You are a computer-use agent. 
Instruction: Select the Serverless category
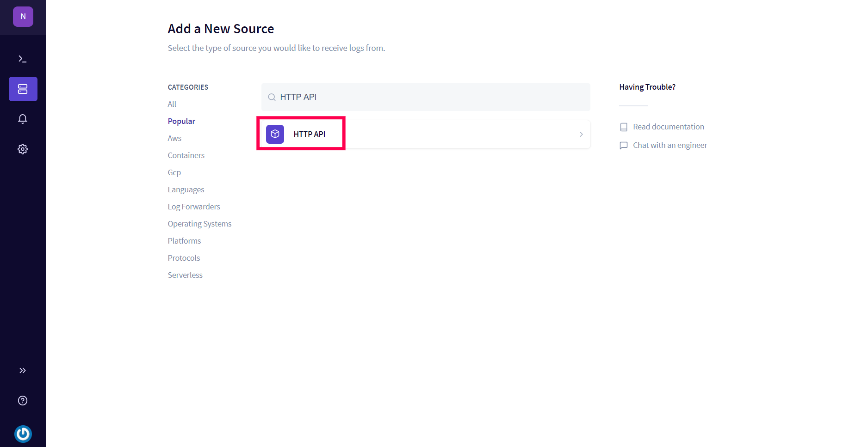pos(185,275)
